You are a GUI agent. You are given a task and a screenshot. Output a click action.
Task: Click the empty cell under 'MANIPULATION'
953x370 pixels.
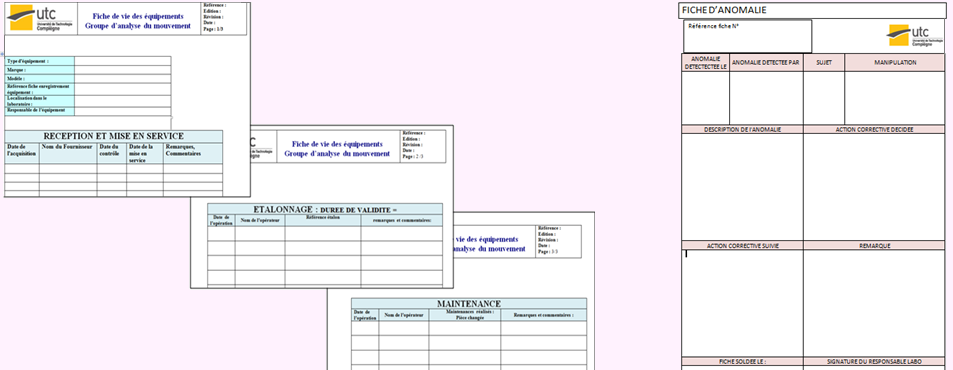tap(895, 98)
